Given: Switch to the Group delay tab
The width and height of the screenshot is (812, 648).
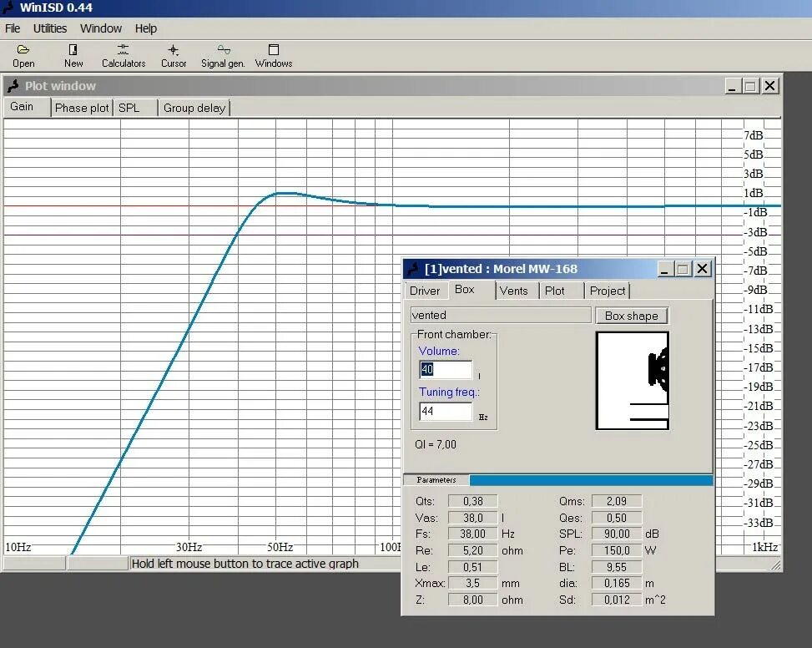Looking at the screenshot, I should [194, 108].
